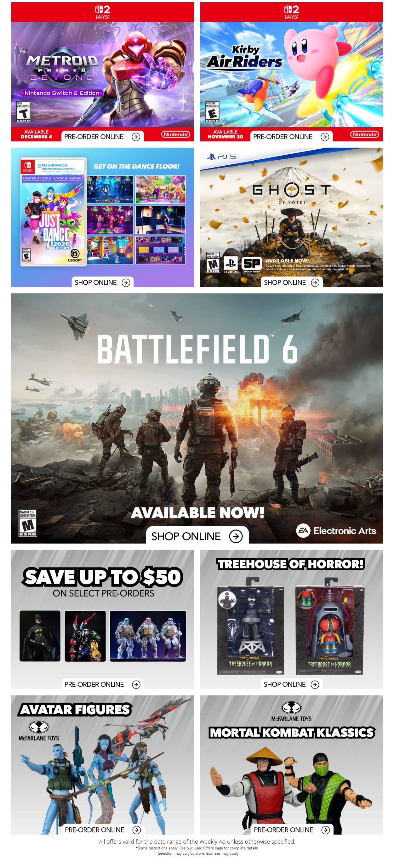Click arrow icon on Just Dance shop online
Screen dimensions: 394x868
126,283
